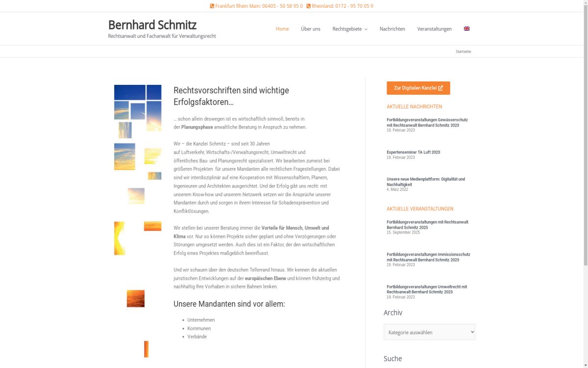Viewport: 588px width, 368px height.
Task: Select the chevron arrow beside Rechtsgebiete
Action: pos(367,29)
